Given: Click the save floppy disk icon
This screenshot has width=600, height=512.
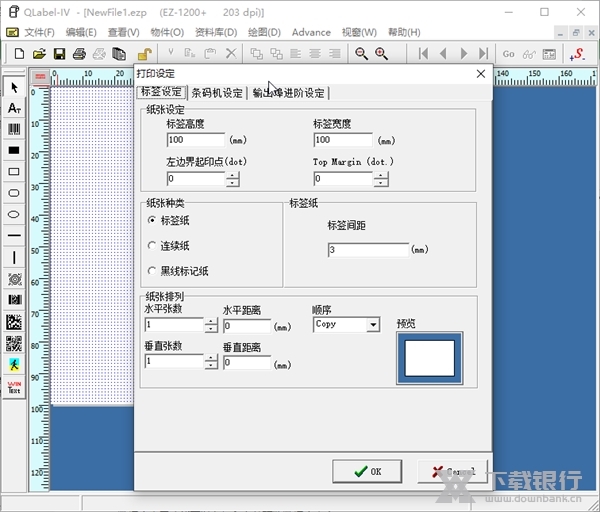Looking at the screenshot, I should [x=59, y=53].
